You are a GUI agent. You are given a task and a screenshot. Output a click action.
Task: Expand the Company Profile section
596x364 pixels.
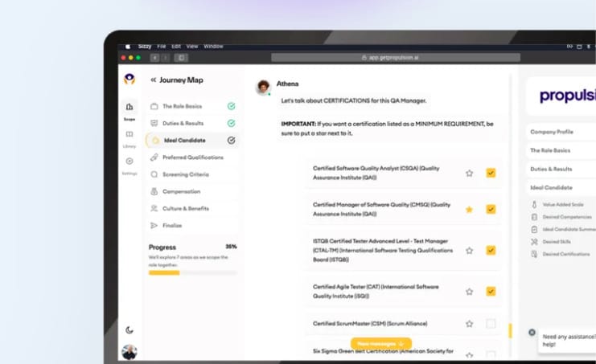(x=561, y=132)
